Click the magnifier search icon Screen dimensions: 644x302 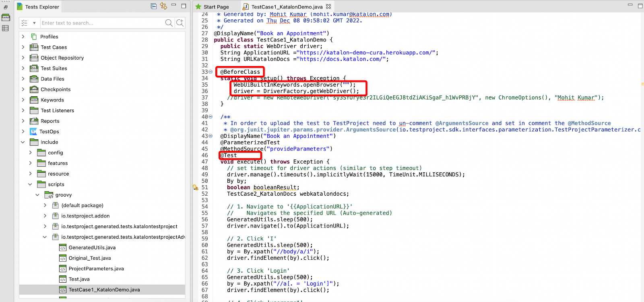(x=169, y=23)
